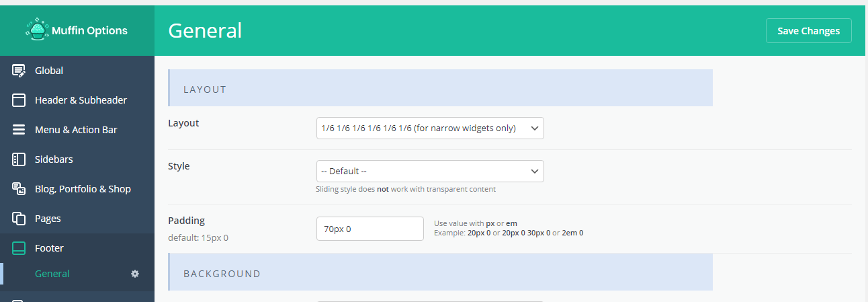
Task: Click the Muffin Options title link
Action: click(89, 30)
